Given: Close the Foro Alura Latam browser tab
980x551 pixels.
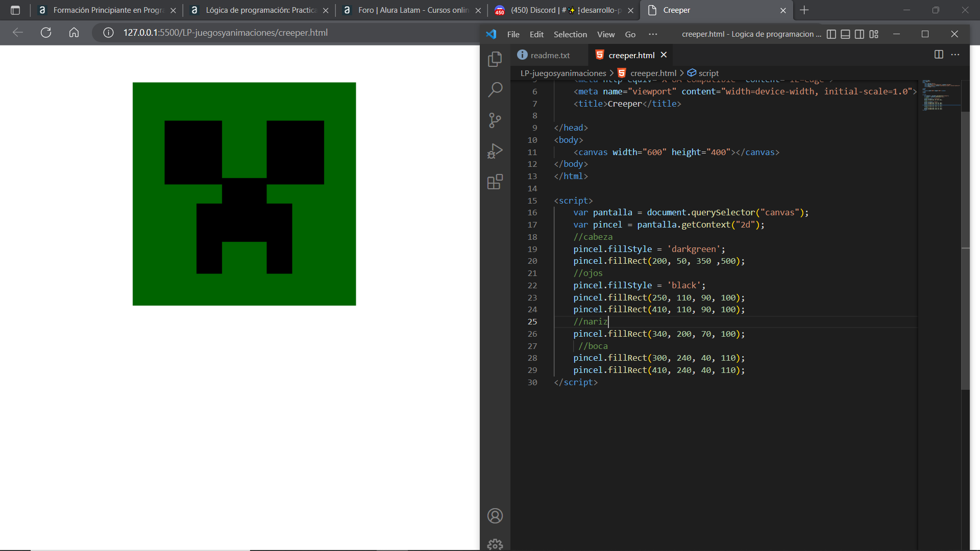Looking at the screenshot, I should (478, 10).
